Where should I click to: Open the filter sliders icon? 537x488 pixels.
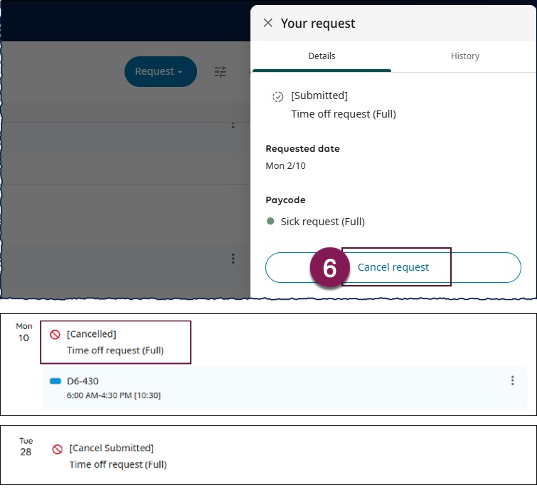220,72
